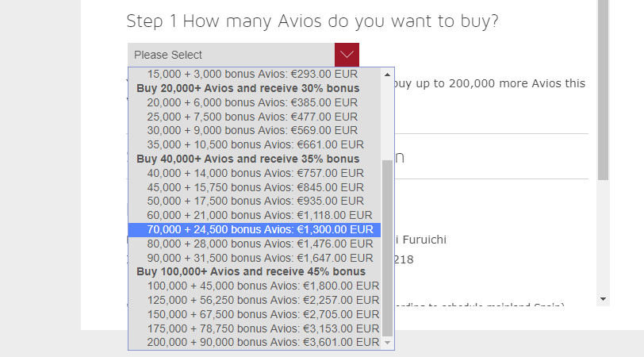Choose 50,000 + 17,500 bonus Avios option
This screenshot has width=644, height=357.
pos(255,202)
